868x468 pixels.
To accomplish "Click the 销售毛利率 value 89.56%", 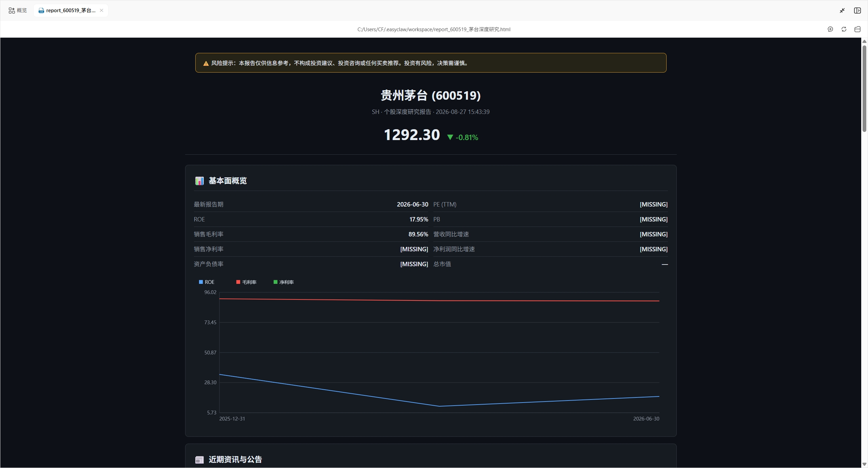I will pyautogui.click(x=418, y=234).
